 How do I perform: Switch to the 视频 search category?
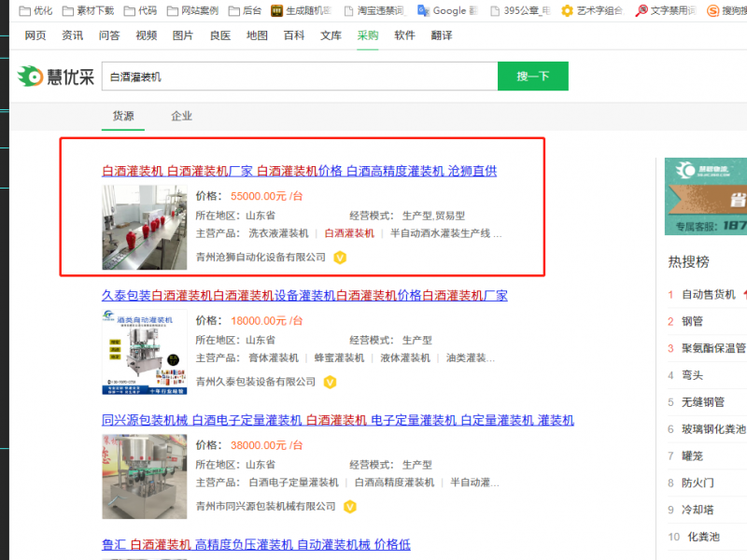(147, 35)
